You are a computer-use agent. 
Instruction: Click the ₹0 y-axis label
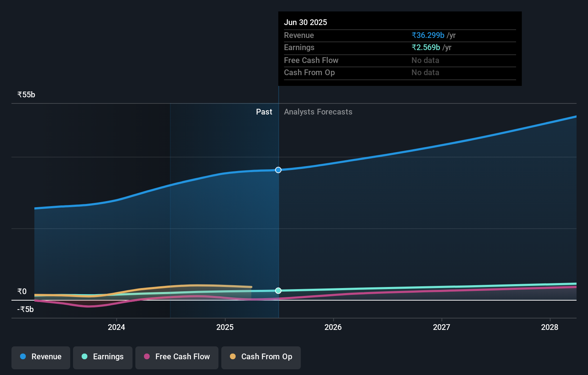(x=22, y=291)
